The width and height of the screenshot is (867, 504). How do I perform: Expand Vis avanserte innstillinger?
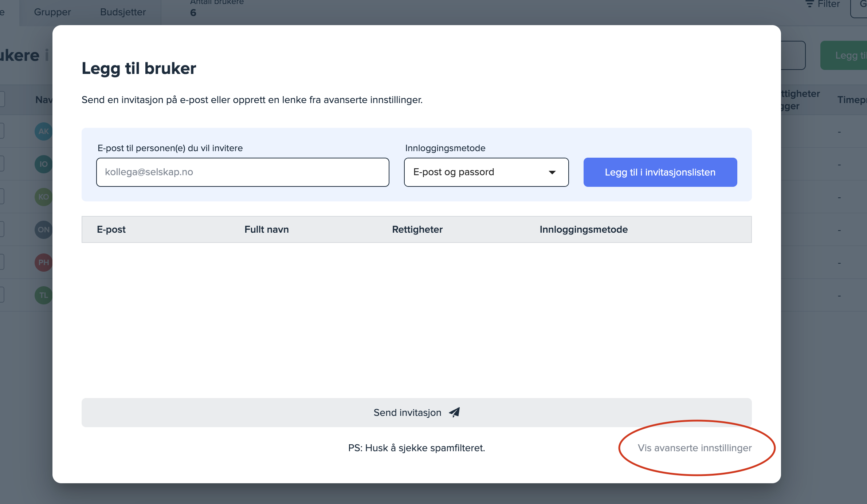click(694, 448)
